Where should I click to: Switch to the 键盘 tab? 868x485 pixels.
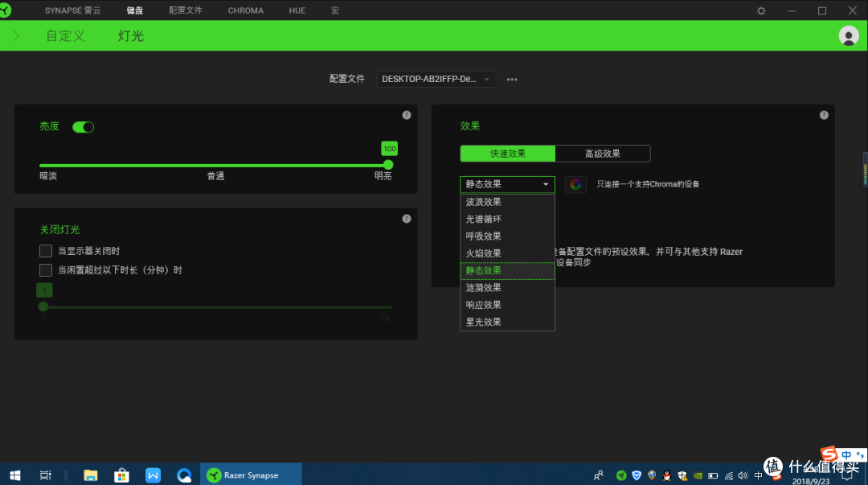click(x=134, y=10)
